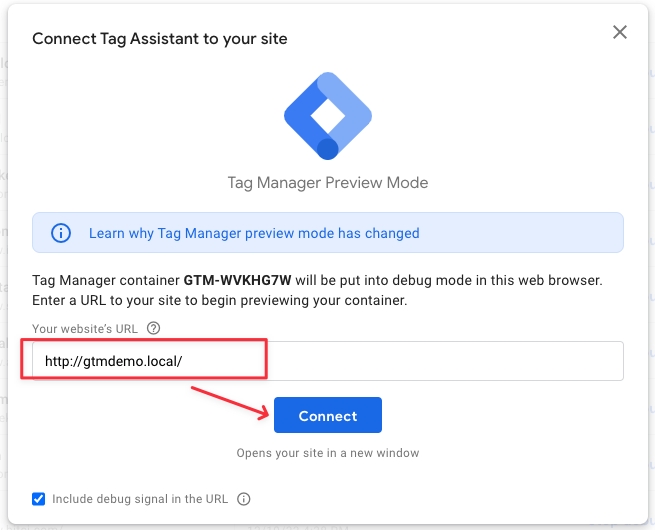Select the Tag Manager Preview Mode heading
655x530 pixels.
(x=328, y=183)
